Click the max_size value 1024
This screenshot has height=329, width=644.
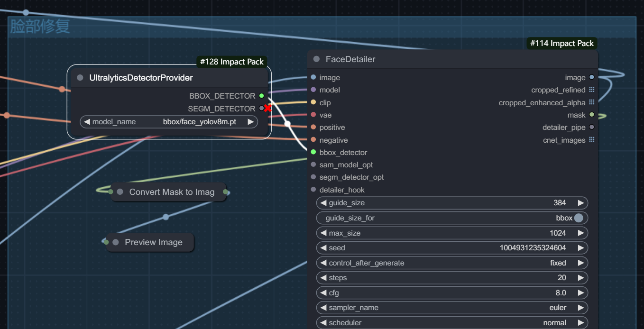coord(558,233)
